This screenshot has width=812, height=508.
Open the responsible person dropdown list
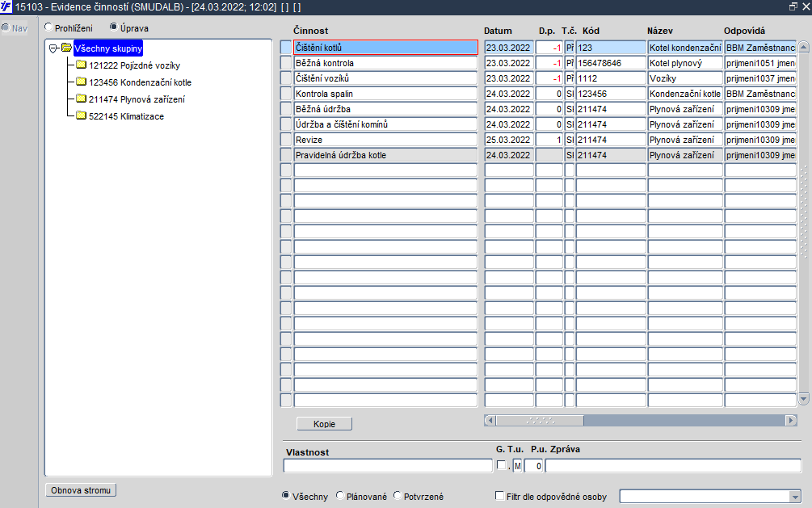795,497
